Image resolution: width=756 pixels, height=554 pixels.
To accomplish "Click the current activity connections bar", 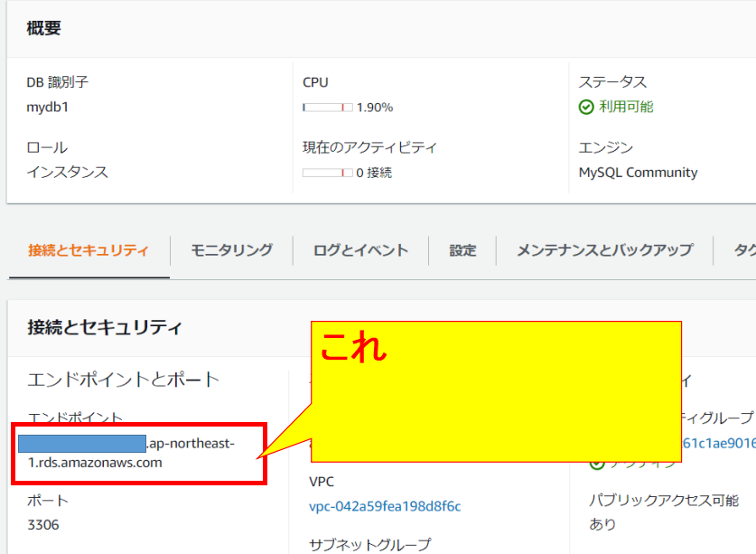I will [327, 173].
